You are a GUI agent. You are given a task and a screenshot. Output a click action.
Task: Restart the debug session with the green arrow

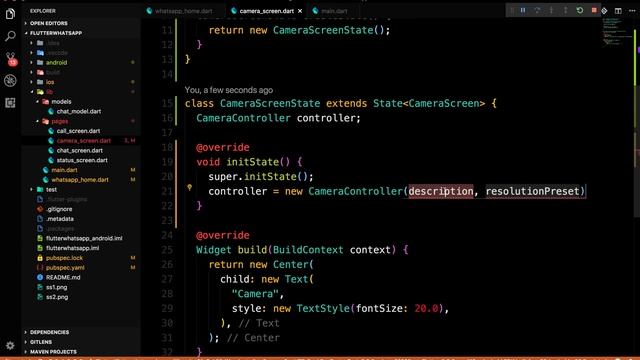pos(580,11)
